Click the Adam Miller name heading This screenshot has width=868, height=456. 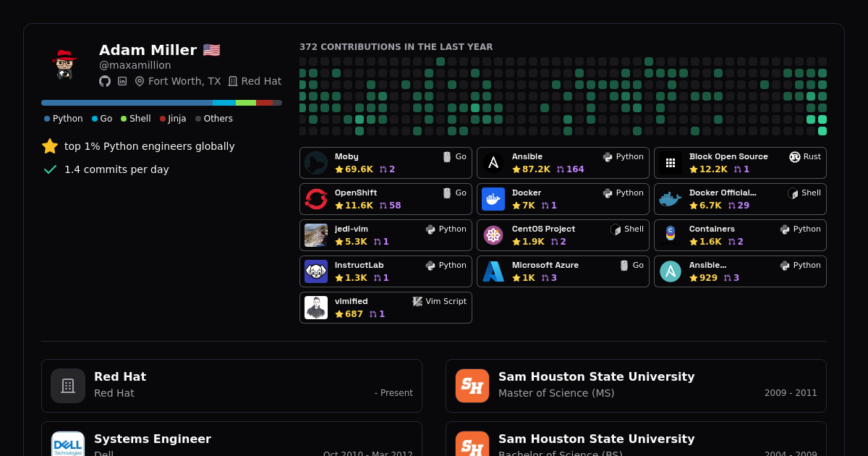[x=148, y=50]
